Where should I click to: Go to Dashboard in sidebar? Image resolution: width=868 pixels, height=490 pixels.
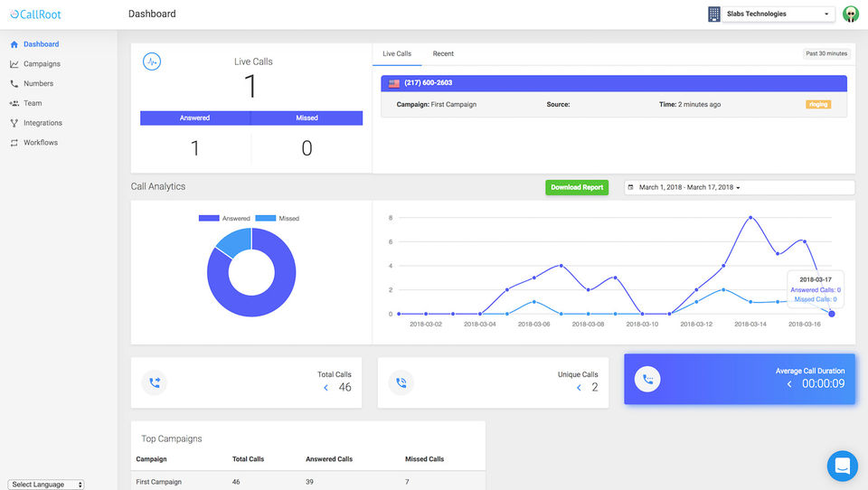point(41,44)
